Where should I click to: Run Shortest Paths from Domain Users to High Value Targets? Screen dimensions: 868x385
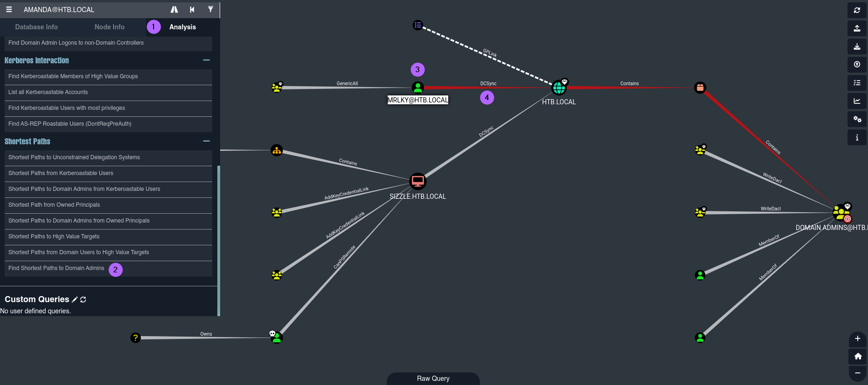(x=108, y=252)
